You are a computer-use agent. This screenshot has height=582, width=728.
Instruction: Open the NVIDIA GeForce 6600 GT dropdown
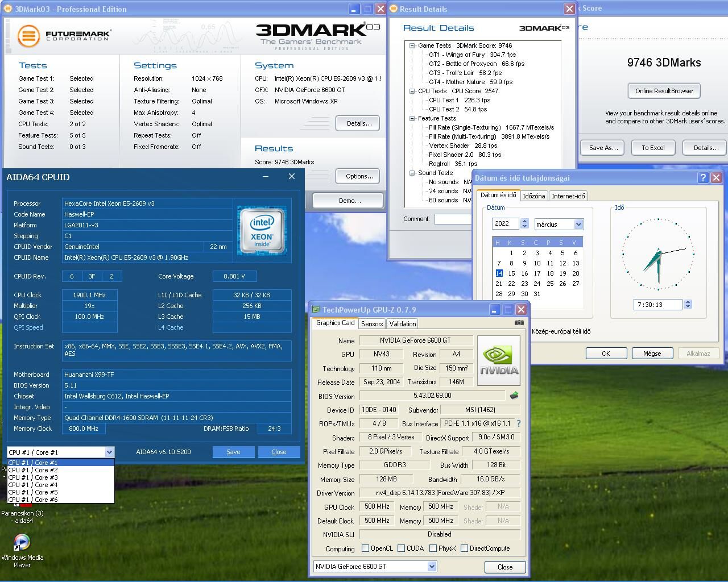tap(432, 566)
